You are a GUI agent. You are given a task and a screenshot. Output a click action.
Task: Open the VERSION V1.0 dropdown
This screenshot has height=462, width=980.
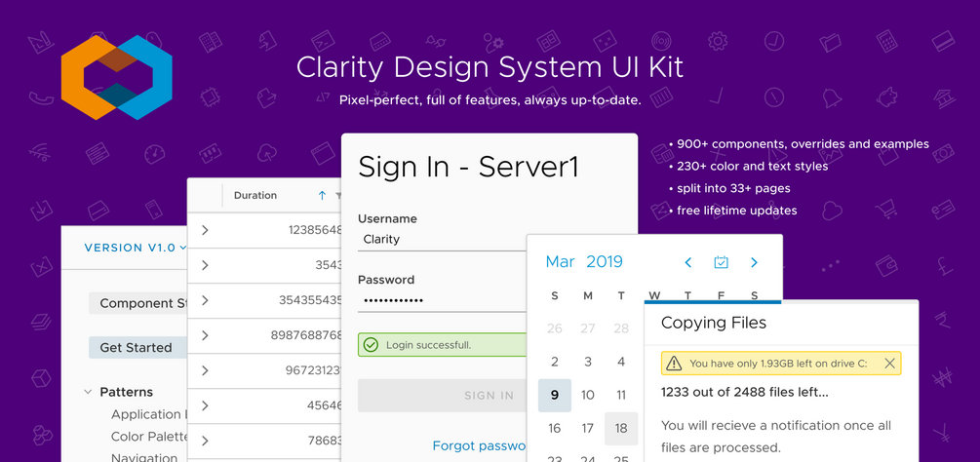136,248
